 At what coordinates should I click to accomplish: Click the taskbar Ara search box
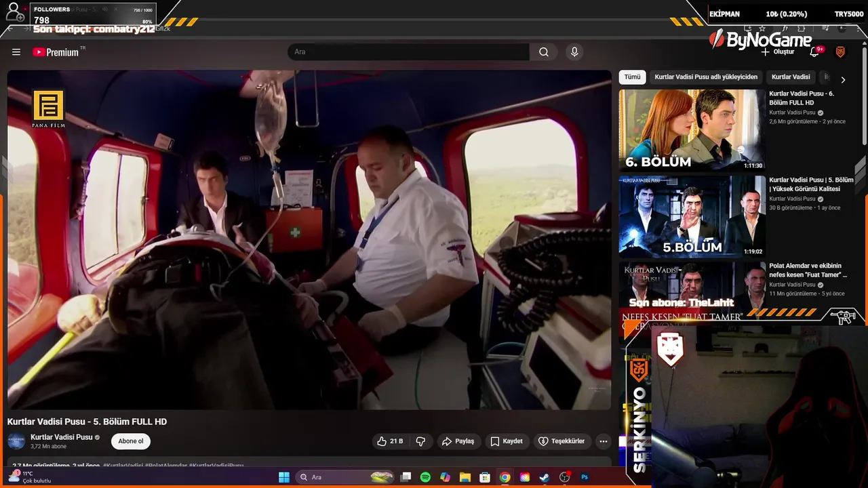click(x=345, y=477)
